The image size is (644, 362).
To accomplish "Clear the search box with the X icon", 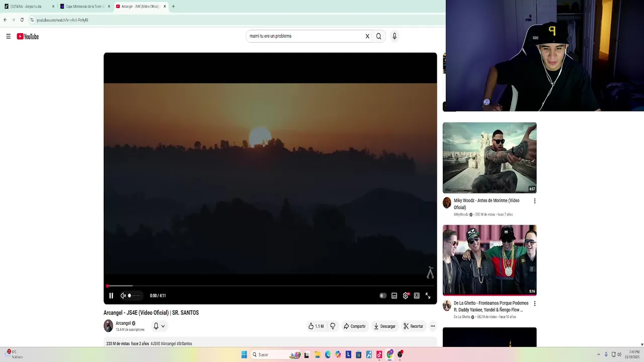I will [367, 36].
